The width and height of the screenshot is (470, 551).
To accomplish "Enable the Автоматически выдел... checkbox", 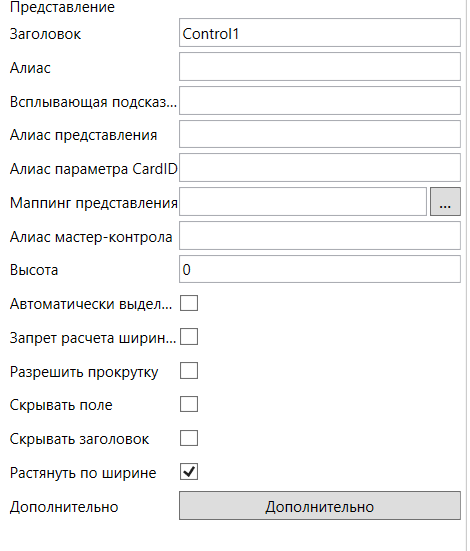I will (x=189, y=303).
